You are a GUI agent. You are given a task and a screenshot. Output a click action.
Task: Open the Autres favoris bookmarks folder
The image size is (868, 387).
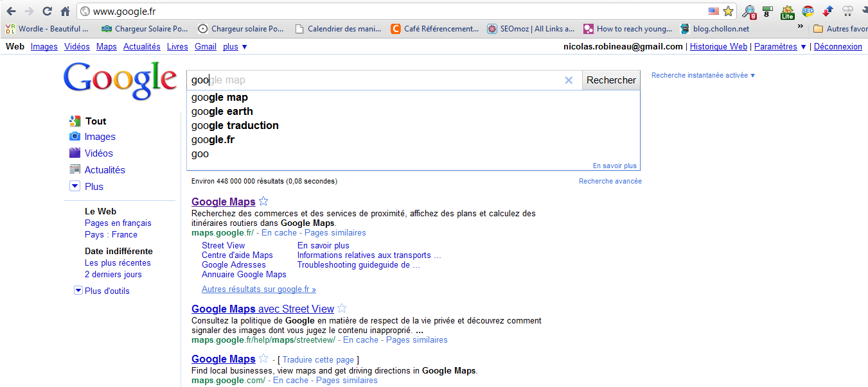pyautogui.click(x=840, y=29)
